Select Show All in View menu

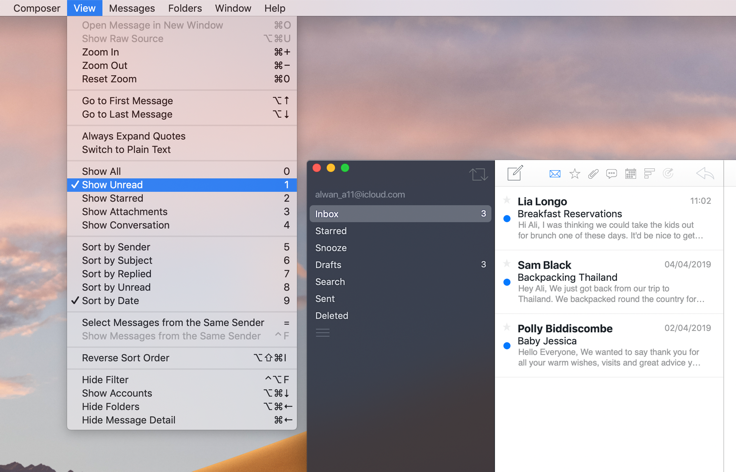pos(182,171)
